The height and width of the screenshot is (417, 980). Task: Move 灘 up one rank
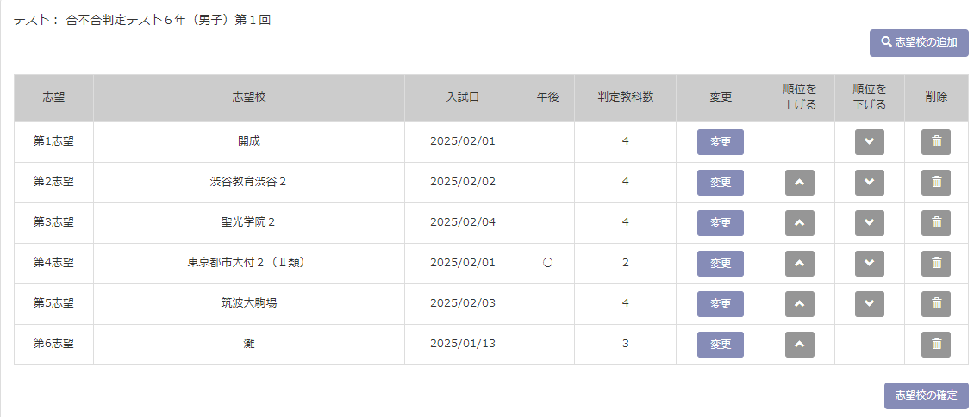(x=800, y=345)
